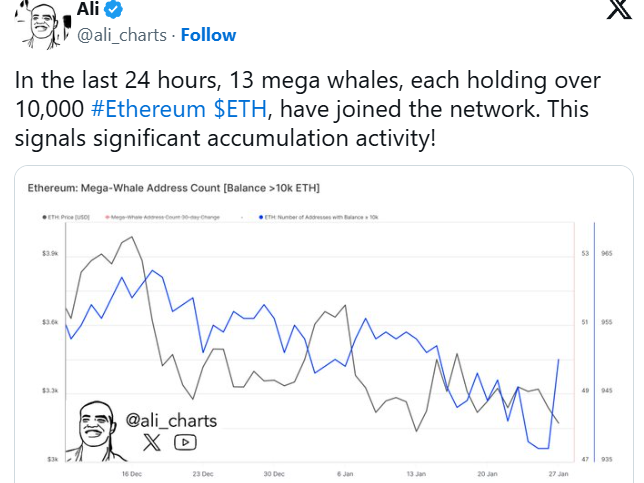
Task: Toggle Mega-Whale Address Count 30-day Change legend
Action: pos(163,217)
